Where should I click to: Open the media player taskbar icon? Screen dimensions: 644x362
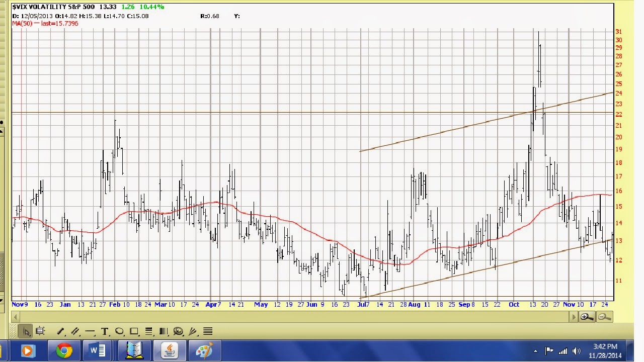(x=27, y=350)
